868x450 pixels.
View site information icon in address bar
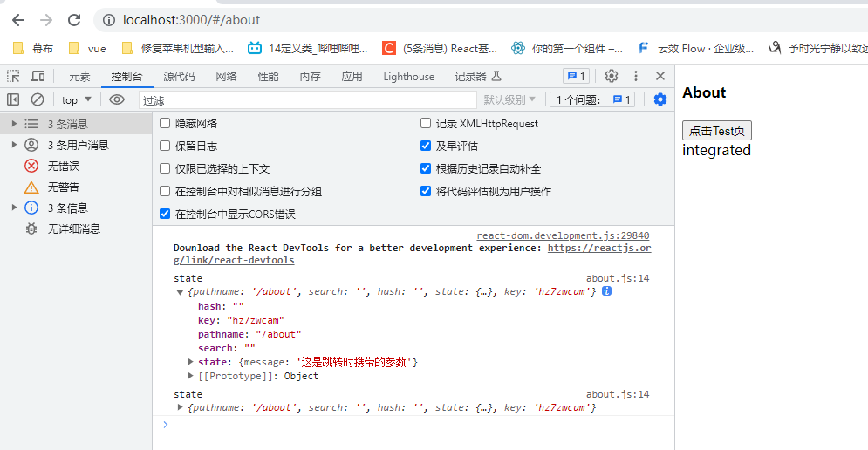point(109,20)
